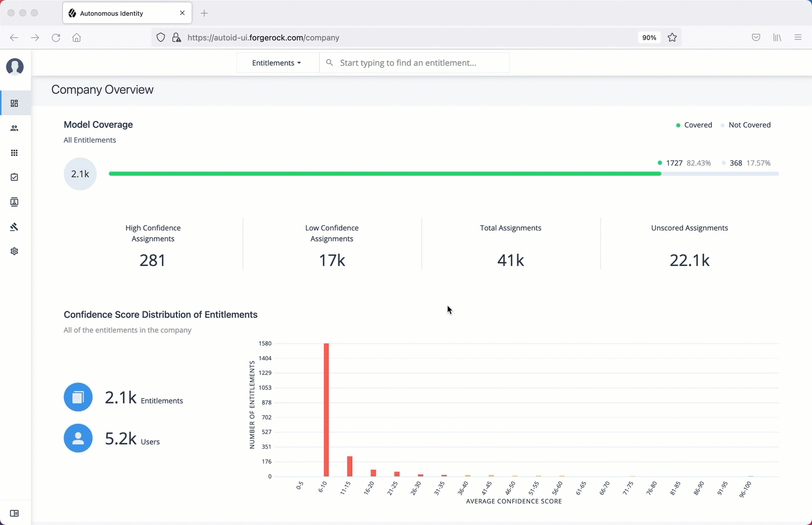
Task: Open the dashboard overview icon in sidebar
Action: 15,104
